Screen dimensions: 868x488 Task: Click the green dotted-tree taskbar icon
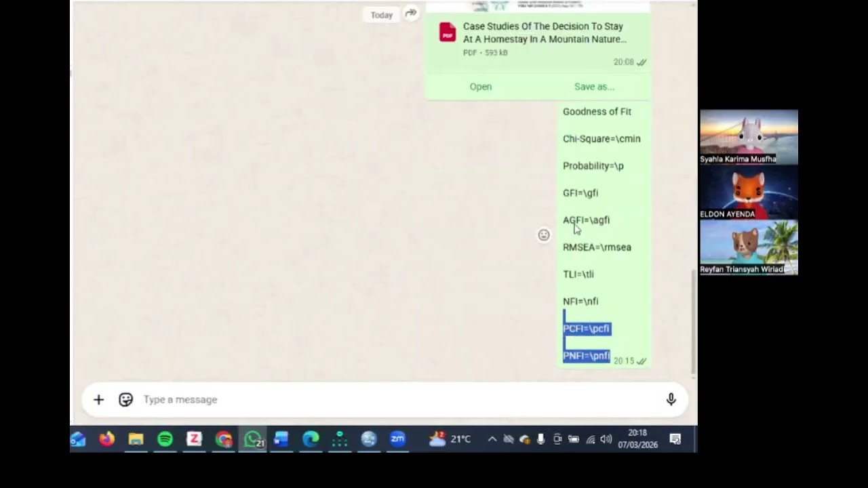click(x=340, y=439)
